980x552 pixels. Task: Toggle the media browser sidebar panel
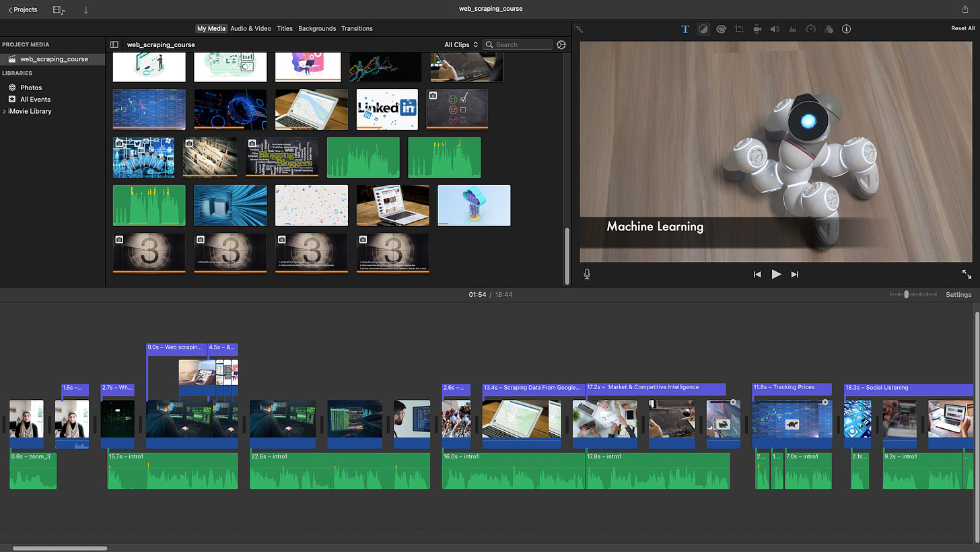pos(114,44)
